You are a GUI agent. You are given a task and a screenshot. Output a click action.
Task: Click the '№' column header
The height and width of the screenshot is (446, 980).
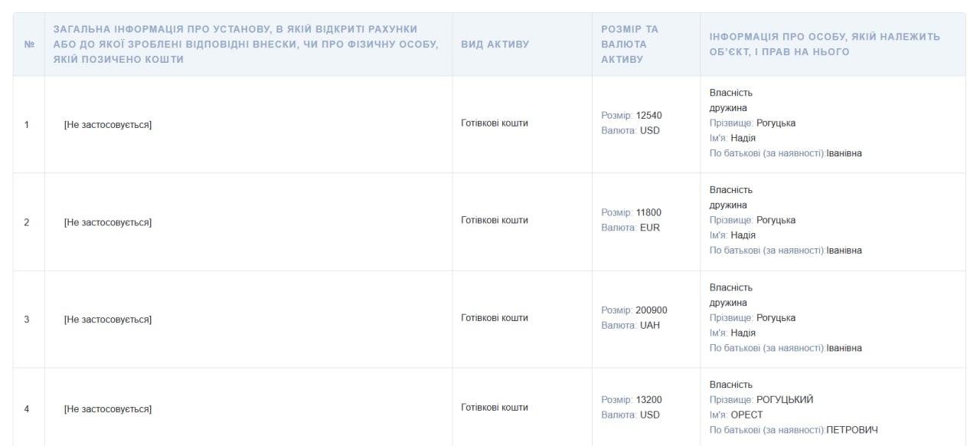pyautogui.click(x=29, y=44)
